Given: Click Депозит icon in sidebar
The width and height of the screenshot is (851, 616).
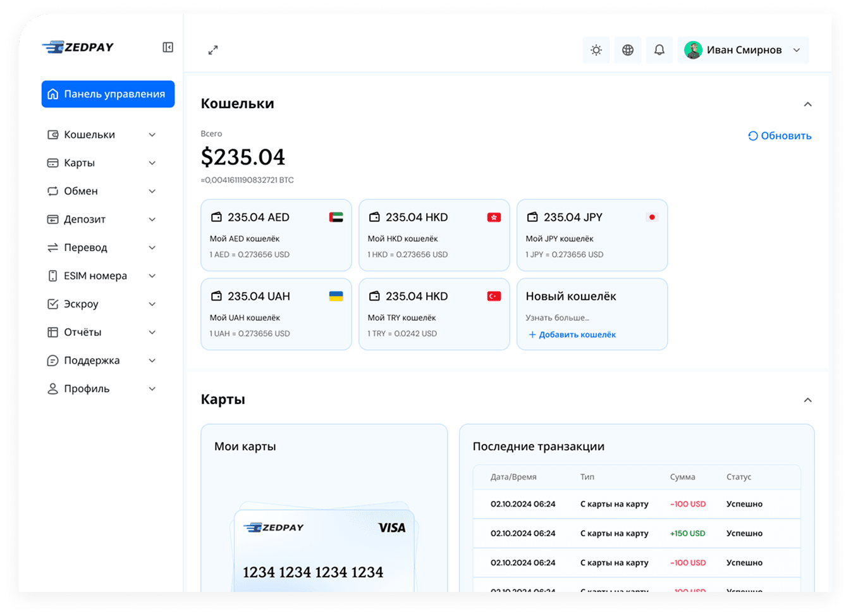Looking at the screenshot, I should click(x=53, y=219).
